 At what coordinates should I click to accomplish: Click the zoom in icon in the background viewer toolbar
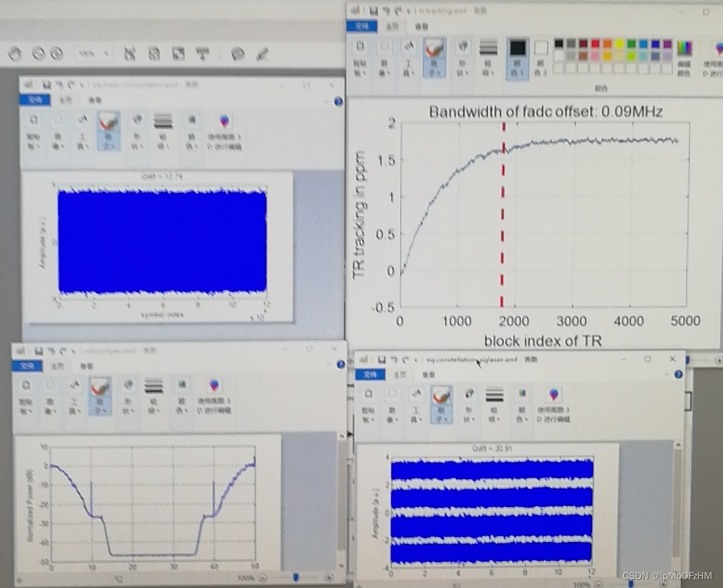[x=56, y=54]
